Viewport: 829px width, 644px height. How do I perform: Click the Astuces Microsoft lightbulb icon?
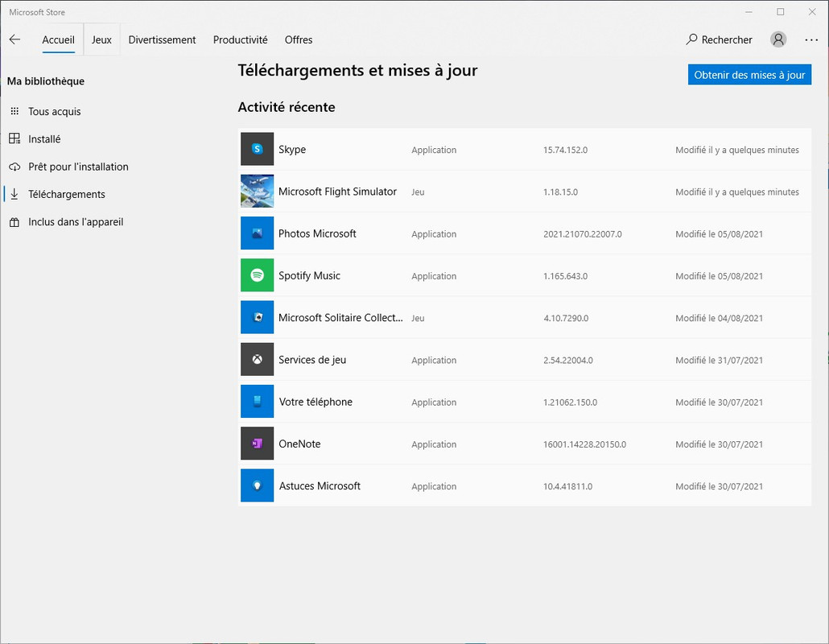point(257,485)
